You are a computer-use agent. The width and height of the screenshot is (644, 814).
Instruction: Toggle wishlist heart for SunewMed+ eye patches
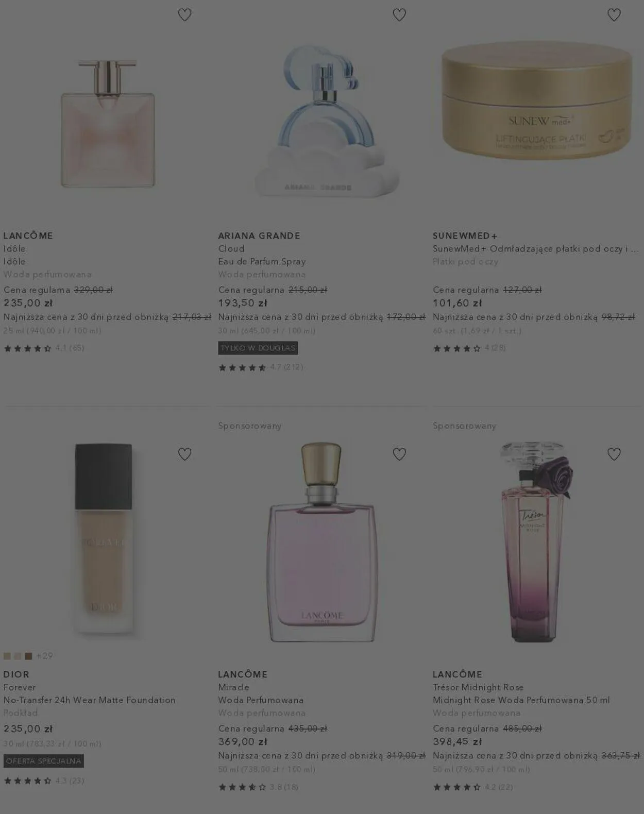coord(614,15)
